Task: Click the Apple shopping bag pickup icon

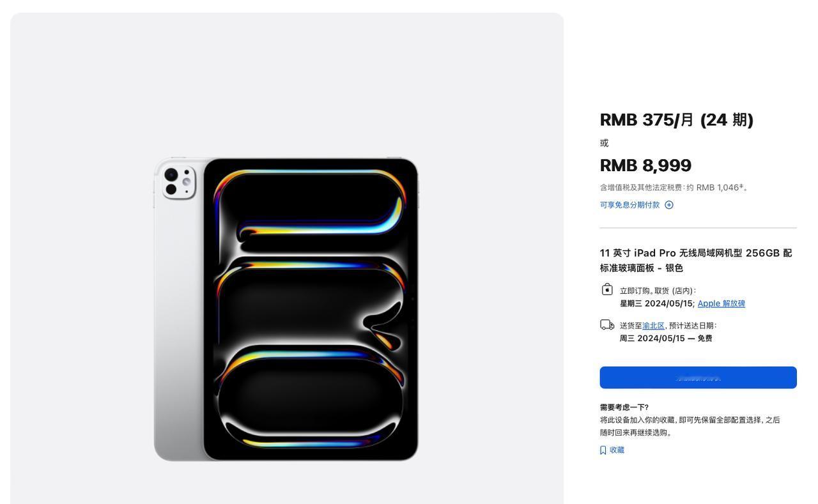Action: click(x=607, y=289)
